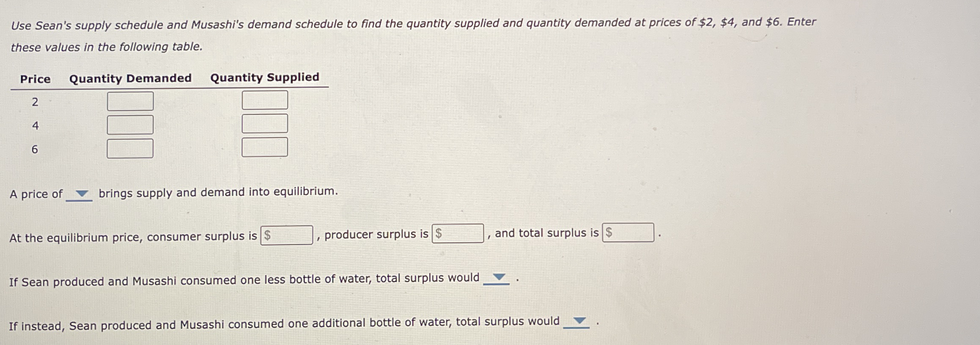
Task: Click the Quantity Demanded box for price 6
Action: click(x=130, y=147)
